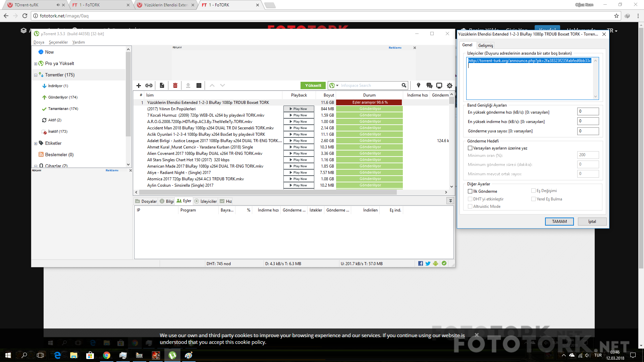This screenshot has width=644, height=362.
Task: Start torrent with download arrow icon
Action: coord(188,85)
